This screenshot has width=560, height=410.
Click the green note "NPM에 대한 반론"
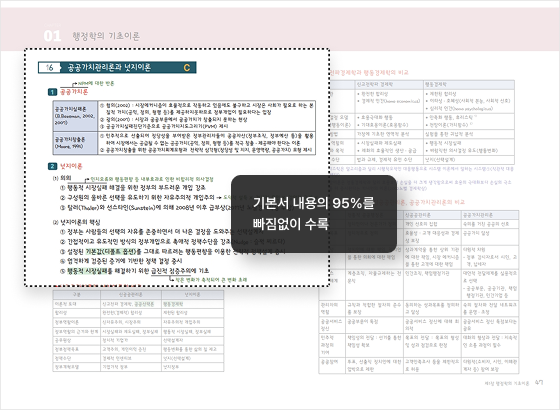(96, 83)
